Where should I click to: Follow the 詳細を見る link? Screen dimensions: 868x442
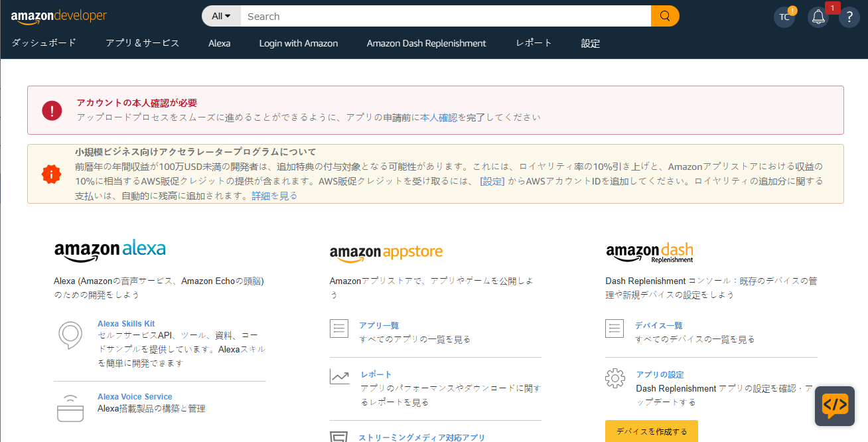point(275,196)
